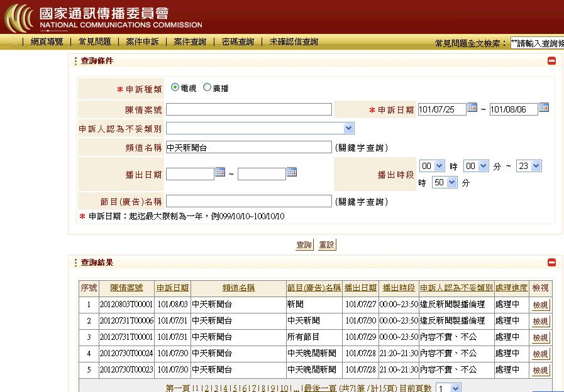Click 檢視 for case 20120730T00023
This screenshot has height=392, width=564.
click(x=540, y=370)
